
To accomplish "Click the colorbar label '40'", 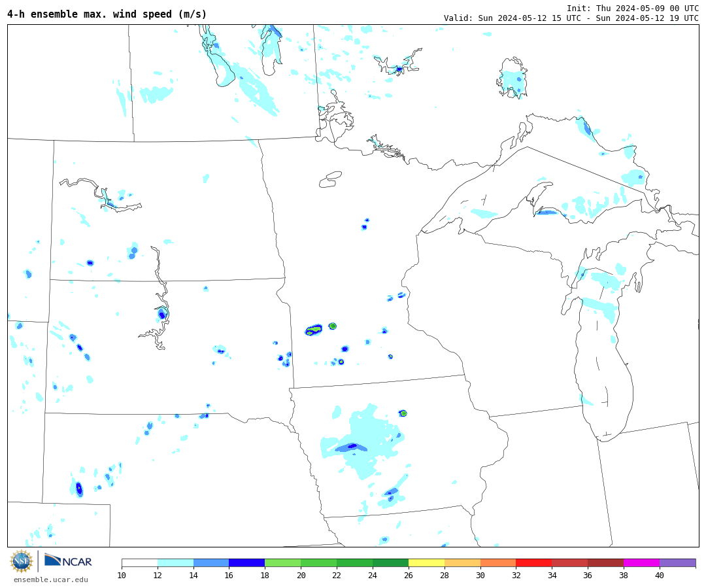I will point(660,576).
